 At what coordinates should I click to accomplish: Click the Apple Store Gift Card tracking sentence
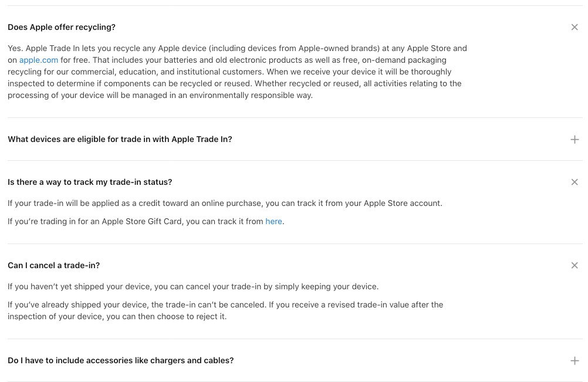(x=146, y=222)
